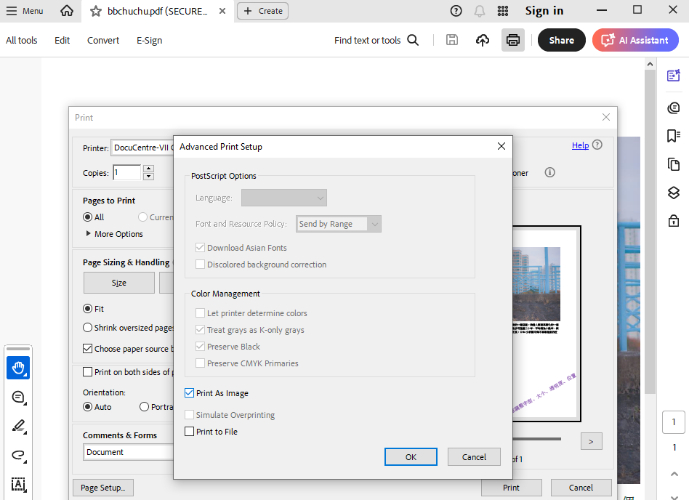Screen dimensions: 689x500
Task: Open the Language dropdown
Action: click(x=284, y=198)
